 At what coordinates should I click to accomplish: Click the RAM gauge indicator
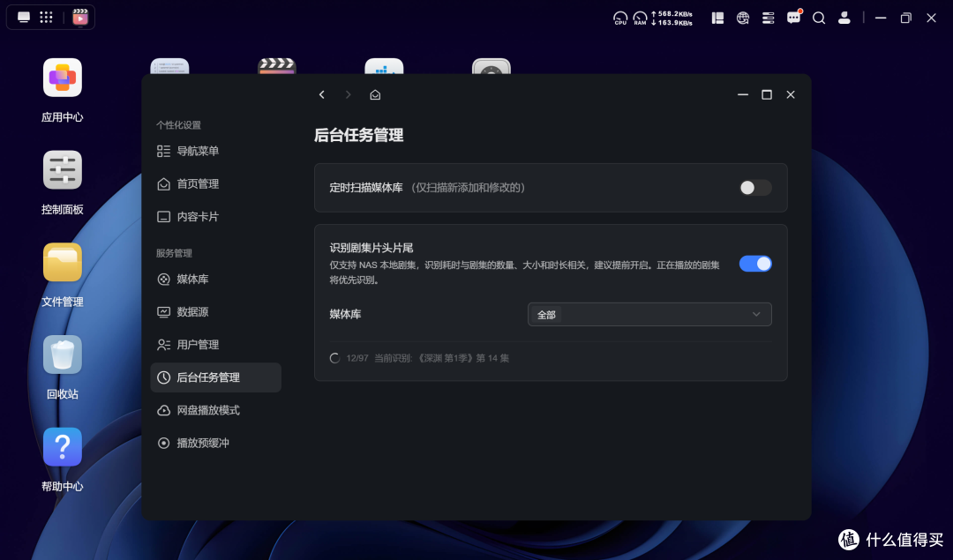[640, 19]
